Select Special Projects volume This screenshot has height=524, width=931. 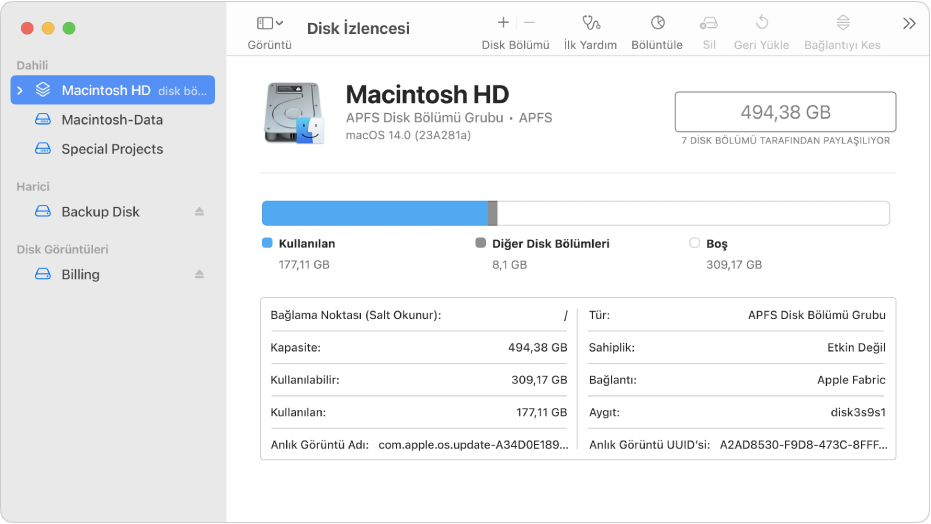[113, 149]
